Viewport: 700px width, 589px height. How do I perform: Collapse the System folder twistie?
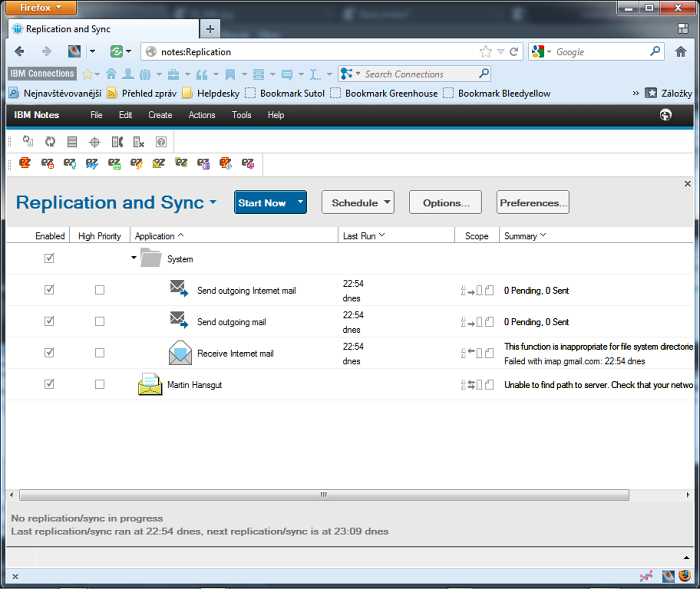click(133, 258)
